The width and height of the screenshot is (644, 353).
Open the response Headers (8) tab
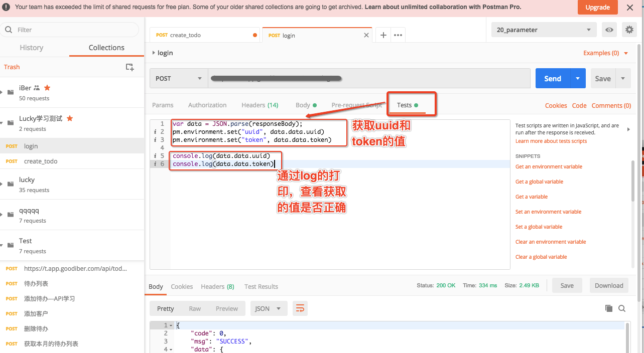click(x=217, y=286)
